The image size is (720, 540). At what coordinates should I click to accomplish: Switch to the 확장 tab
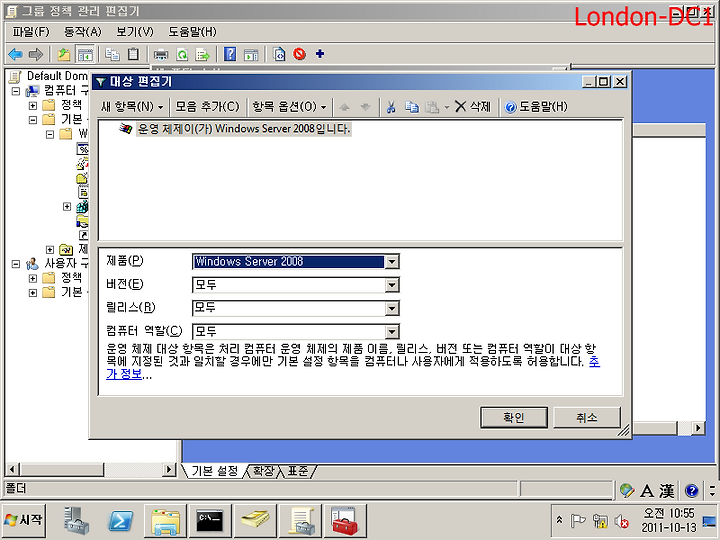coord(263,471)
